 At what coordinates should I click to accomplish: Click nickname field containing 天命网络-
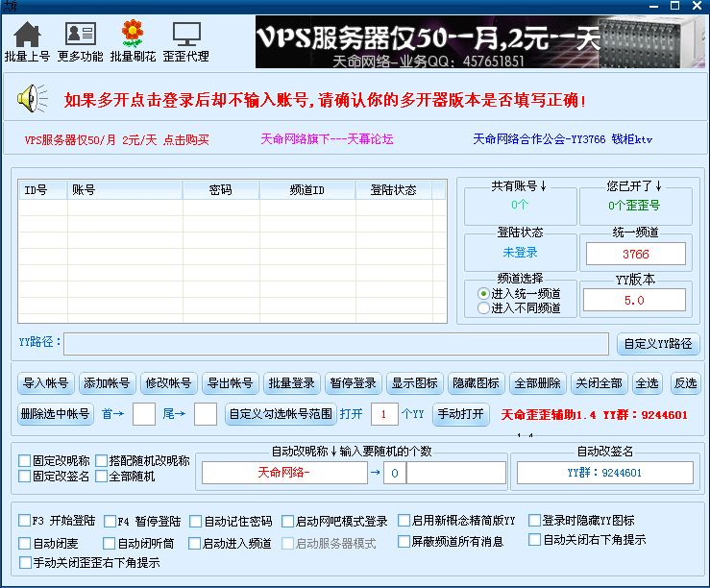tap(284, 473)
